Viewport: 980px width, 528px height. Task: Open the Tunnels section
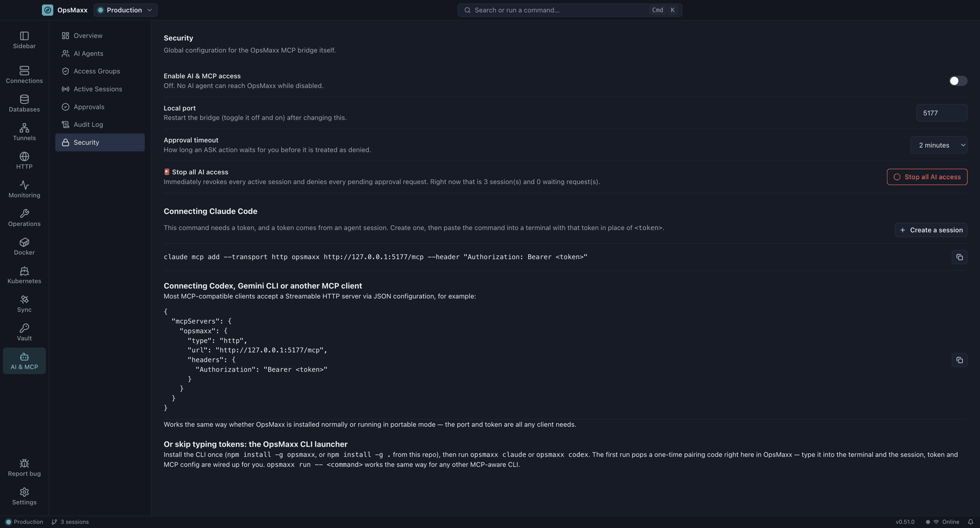24,132
